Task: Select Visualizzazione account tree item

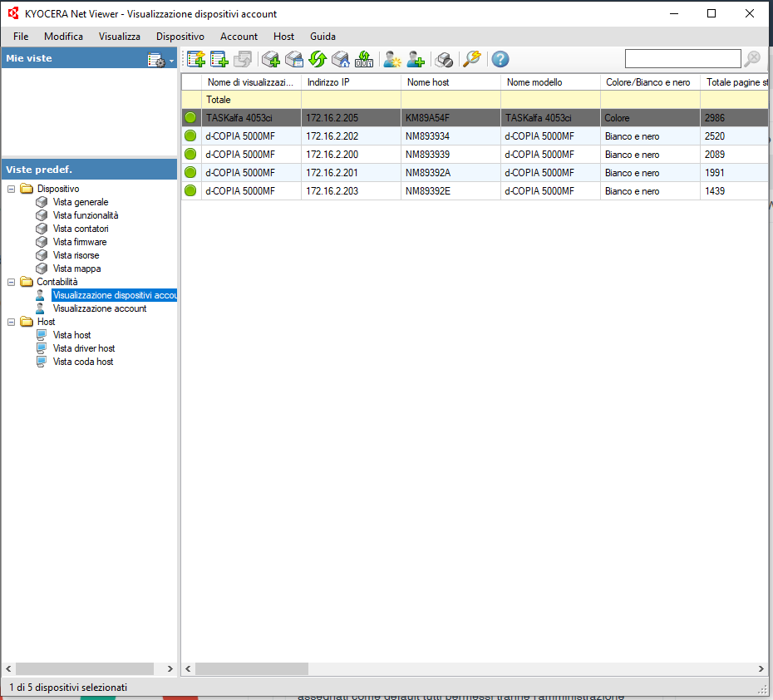Action: (x=100, y=308)
